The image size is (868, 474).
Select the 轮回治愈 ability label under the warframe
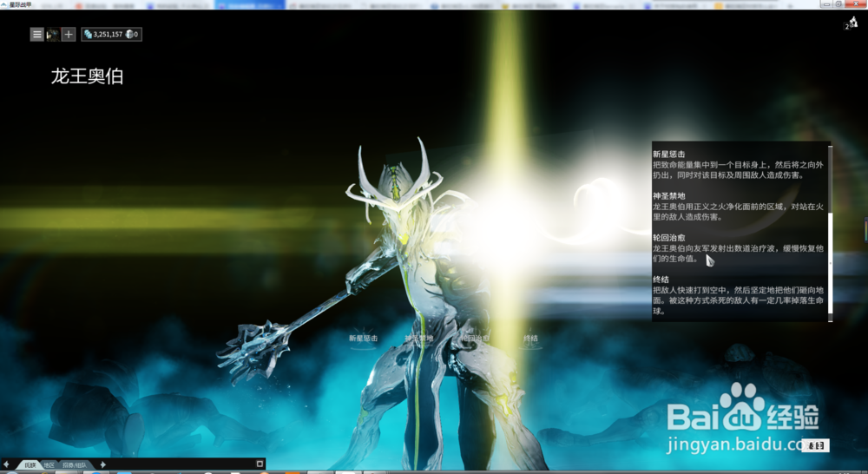point(475,339)
